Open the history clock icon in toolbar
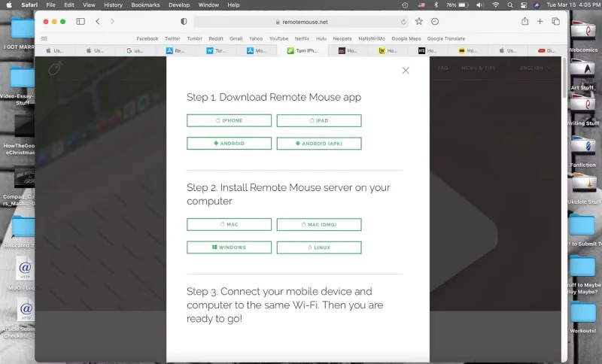This screenshot has width=602, height=364. coord(435,22)
